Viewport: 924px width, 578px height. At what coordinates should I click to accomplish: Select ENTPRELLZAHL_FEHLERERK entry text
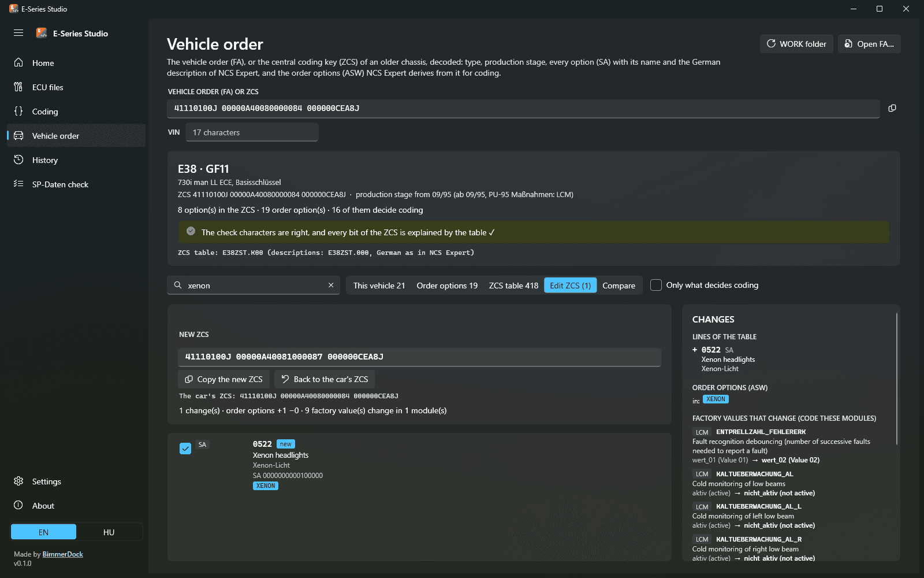pos(761,432)
